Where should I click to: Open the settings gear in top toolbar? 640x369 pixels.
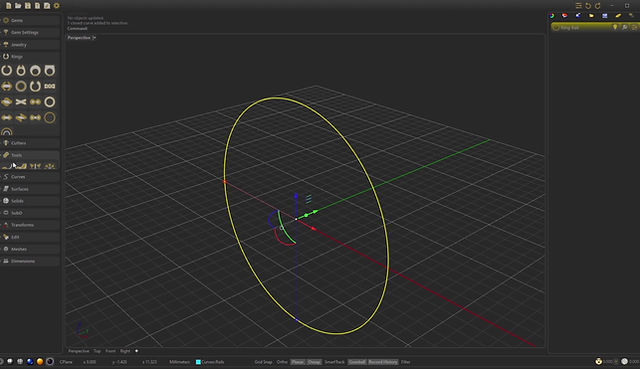(57, 6)
